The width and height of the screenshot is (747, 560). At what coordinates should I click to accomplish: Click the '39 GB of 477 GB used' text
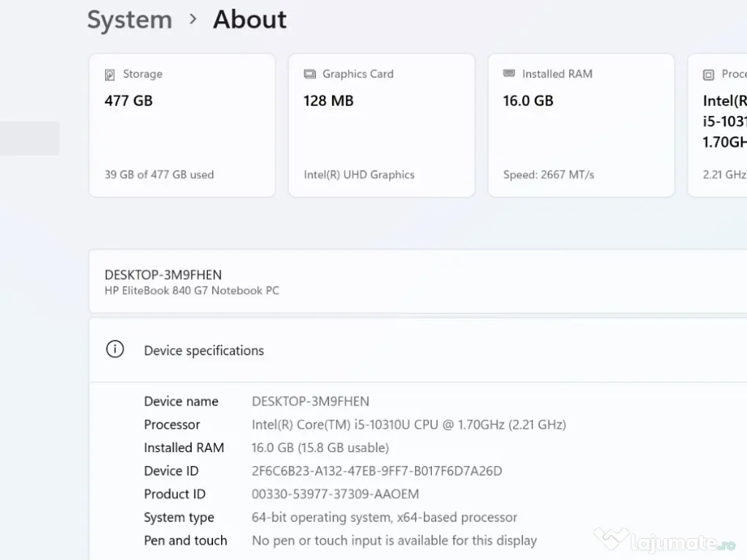[x=159, y=175]
